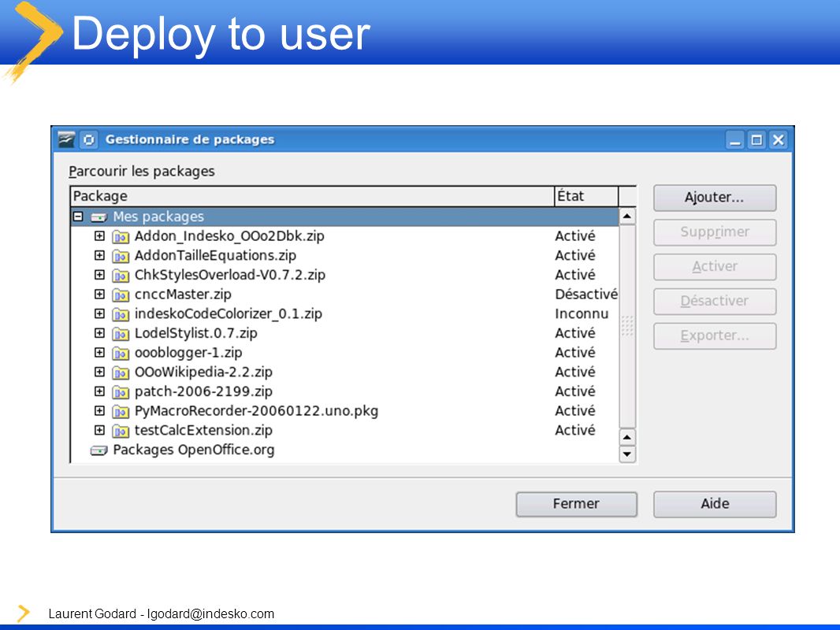840x630 pixels.
Task: Select the OOoWikipedia-2.2.zip package name
Action: pyautogui.click(x=203, y=372)
